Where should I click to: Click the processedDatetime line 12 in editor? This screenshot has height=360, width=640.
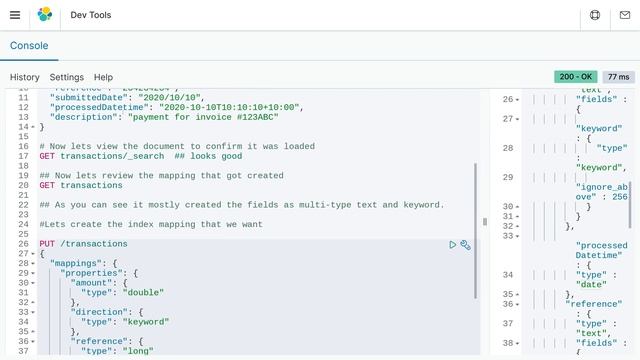(x=177, y=108)
